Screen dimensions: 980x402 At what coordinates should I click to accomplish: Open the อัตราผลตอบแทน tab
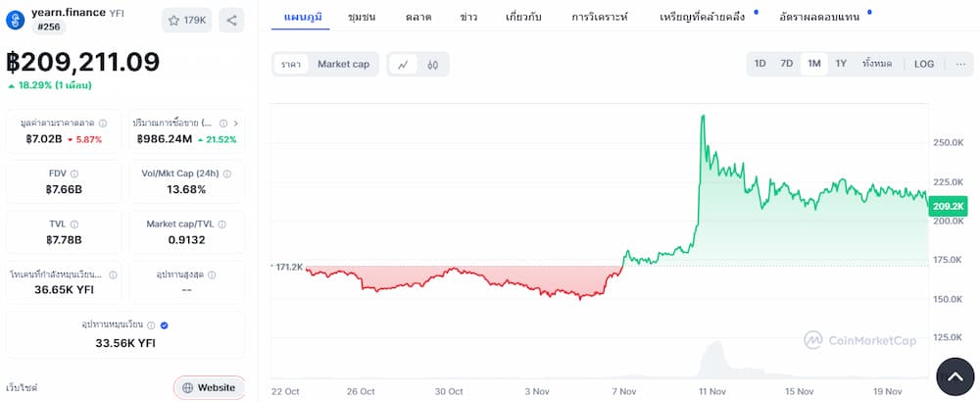tap(819, 17)
